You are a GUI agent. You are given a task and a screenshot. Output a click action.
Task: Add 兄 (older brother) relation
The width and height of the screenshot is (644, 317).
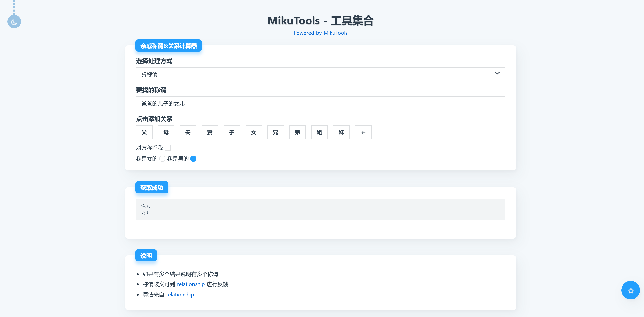pos(275,132)
